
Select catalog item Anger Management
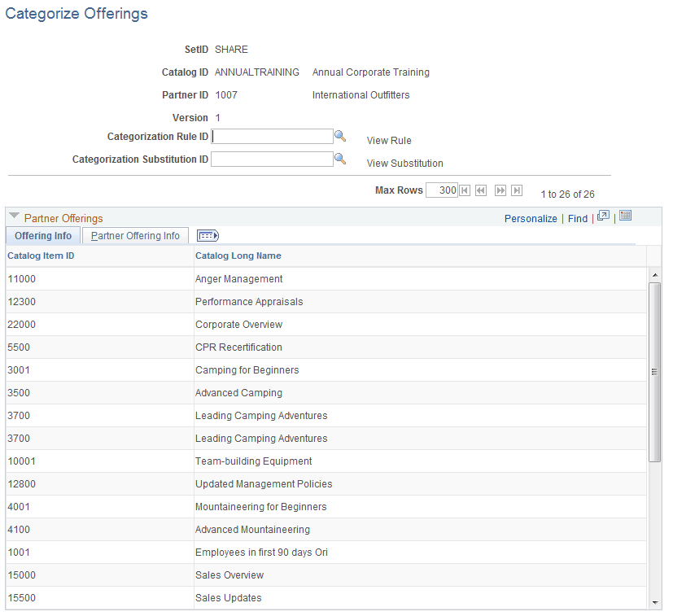pyautogui.click(x=238, y=278)
